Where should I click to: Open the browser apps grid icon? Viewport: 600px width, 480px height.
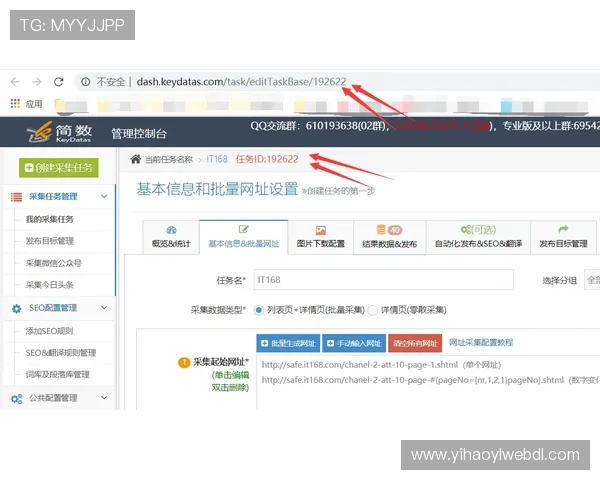[15, 103]
